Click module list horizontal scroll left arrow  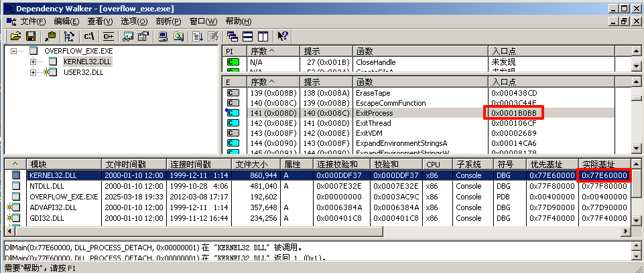point(9,232)
